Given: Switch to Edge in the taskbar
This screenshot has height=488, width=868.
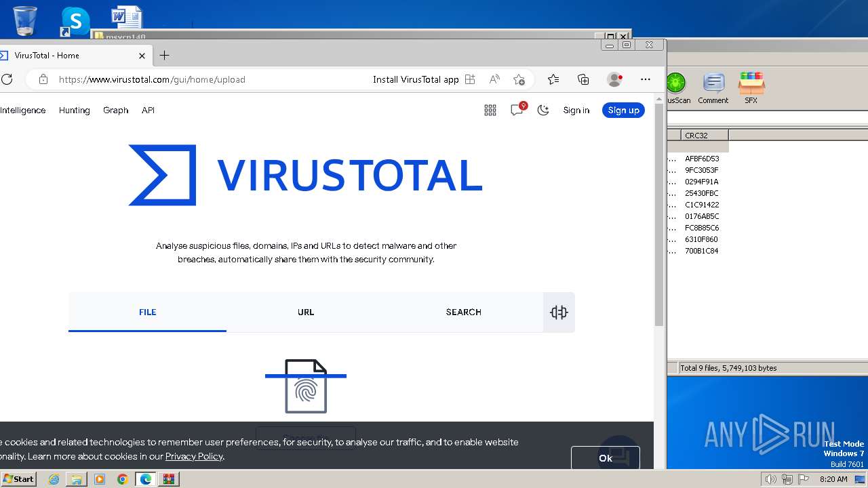Looking at the screenshot, I should tap(146, 479).
